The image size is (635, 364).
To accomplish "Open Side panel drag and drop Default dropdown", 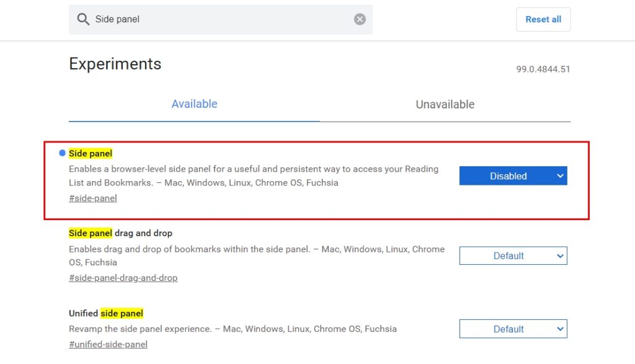I will pos(513,255).
